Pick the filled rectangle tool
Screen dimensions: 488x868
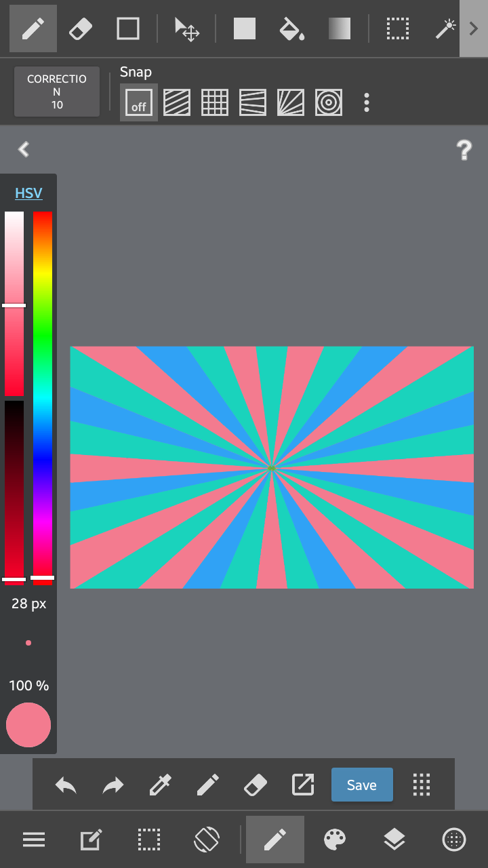click(x=244, y=28)
